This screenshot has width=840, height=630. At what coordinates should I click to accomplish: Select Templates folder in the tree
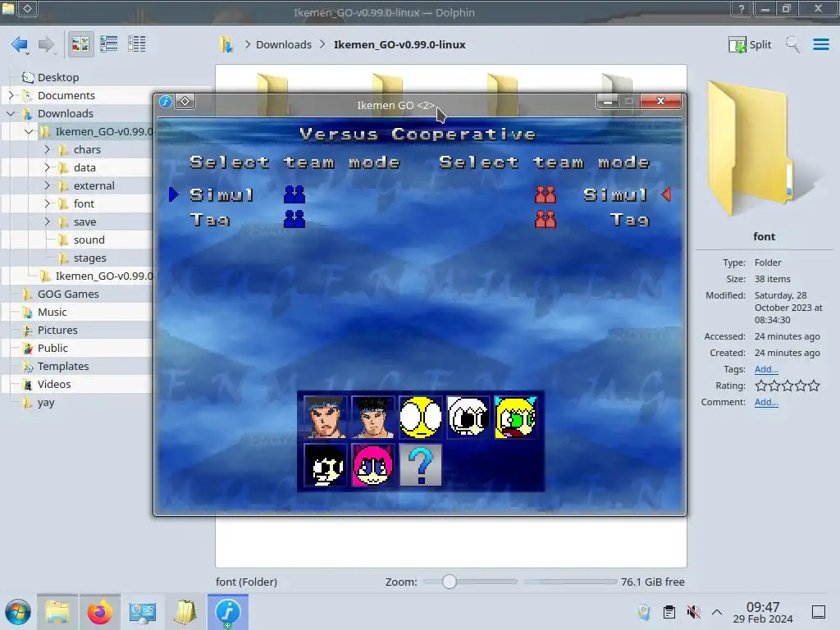[62, 367]
